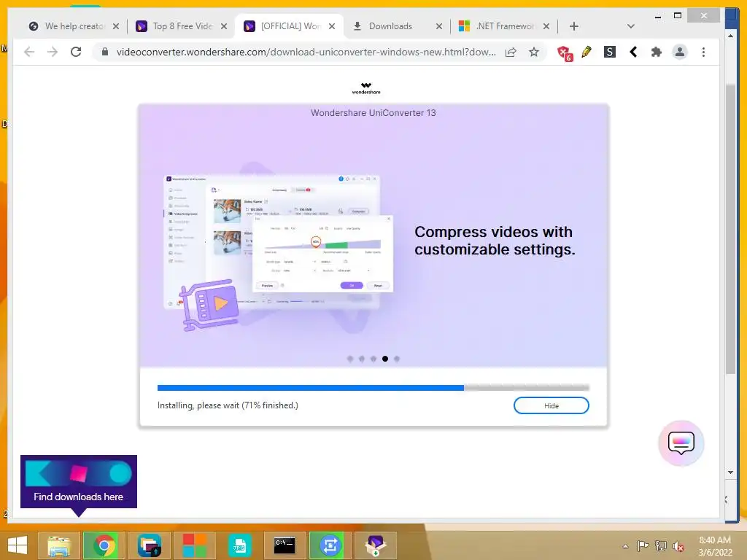Click the 'Wondershare UniConverter 13' installer title
The image size is (747, 560).
tap(373, 113)
